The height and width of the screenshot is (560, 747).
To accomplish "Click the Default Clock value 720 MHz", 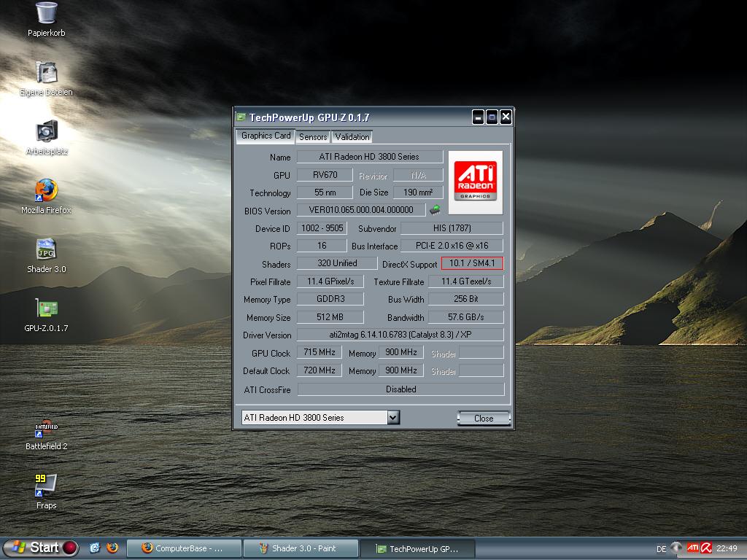I will tap(320, 370).
